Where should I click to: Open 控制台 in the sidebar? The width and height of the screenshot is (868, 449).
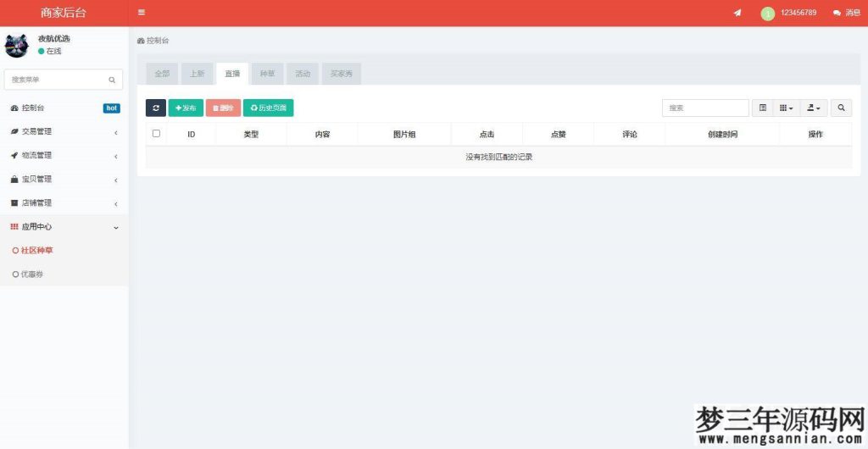click(64, 108)
